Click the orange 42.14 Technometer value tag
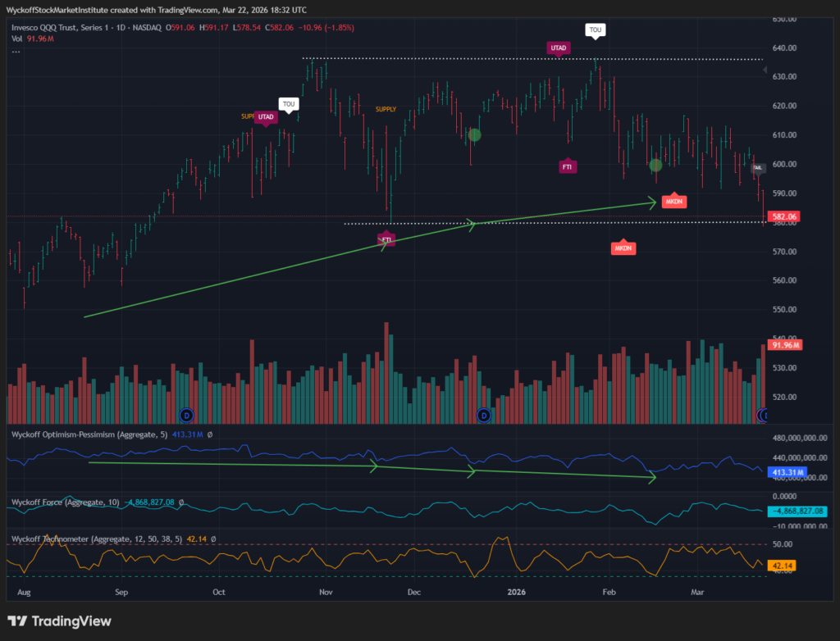 coord(783,566)
